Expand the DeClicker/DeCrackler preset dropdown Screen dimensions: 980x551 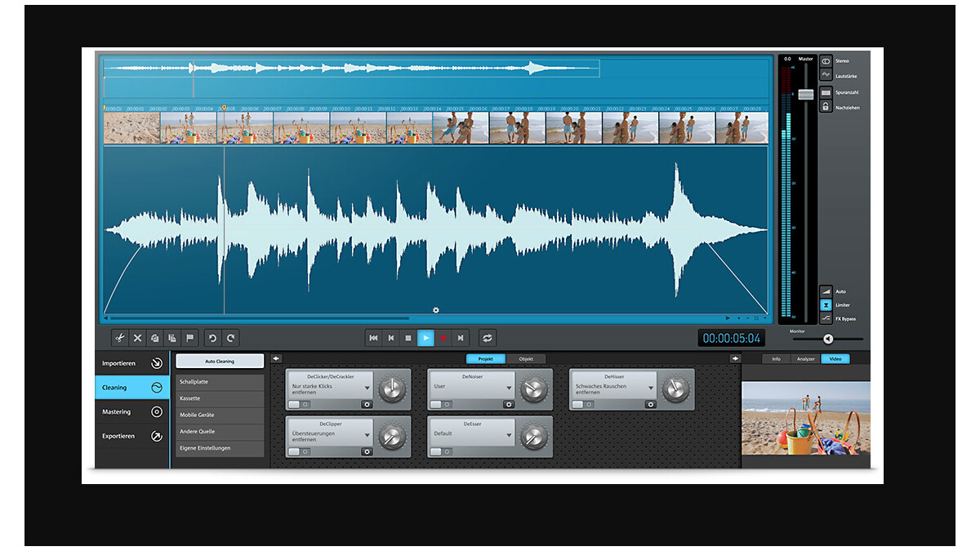click(x=367, y=389)
